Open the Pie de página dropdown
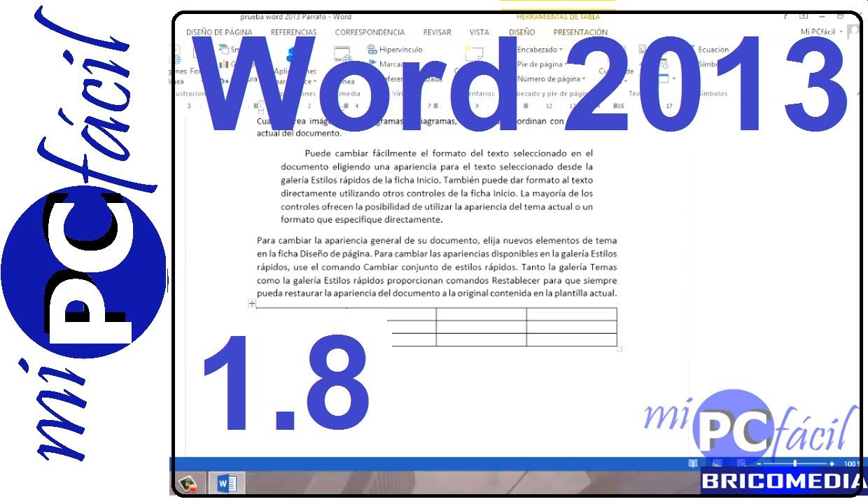Image resolution: width=868 pixels, height=504 pixels. tap(542, 64)
